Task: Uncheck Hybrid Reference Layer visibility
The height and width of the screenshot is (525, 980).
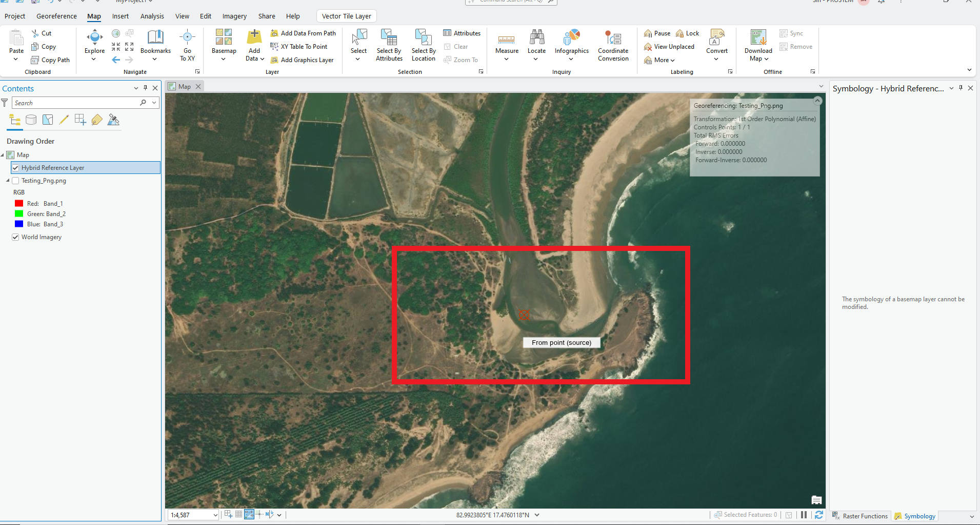Action: (15, 168)
